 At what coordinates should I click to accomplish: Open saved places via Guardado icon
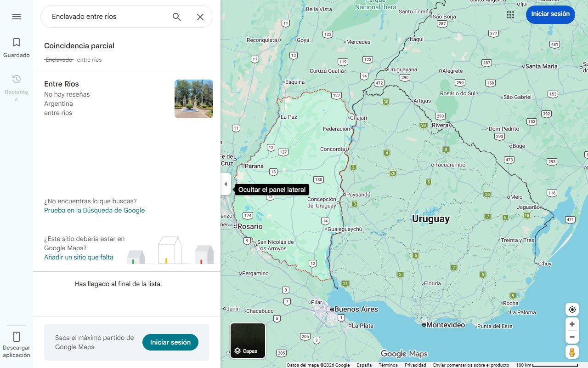[17, 42]
